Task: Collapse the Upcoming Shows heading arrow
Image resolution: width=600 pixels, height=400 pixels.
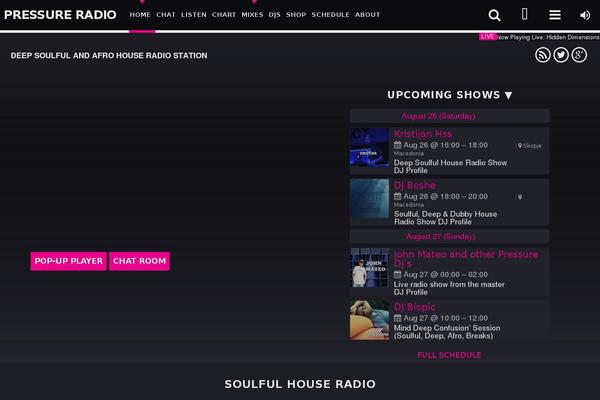Action: 508,95
